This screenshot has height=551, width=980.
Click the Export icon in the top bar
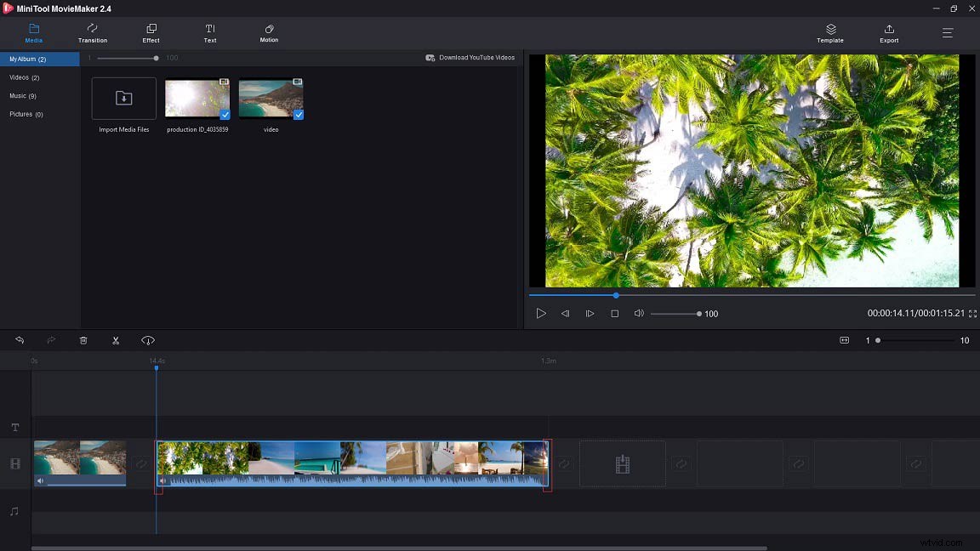[x=888, y=33]
